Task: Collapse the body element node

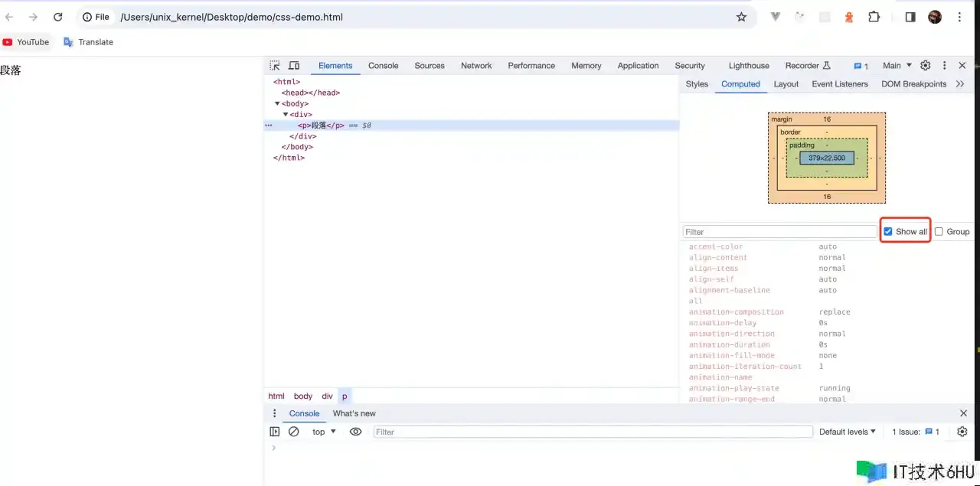Action: click(277, 104)
